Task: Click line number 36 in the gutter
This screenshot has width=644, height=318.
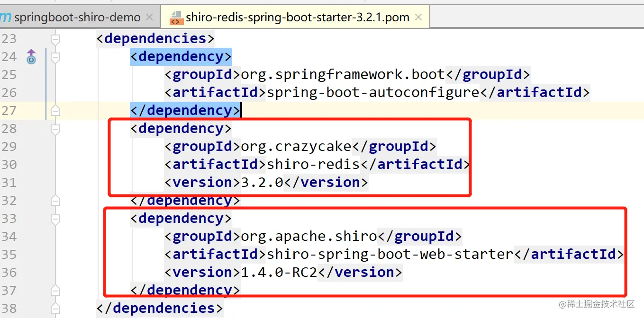Action: click(9, 273)
